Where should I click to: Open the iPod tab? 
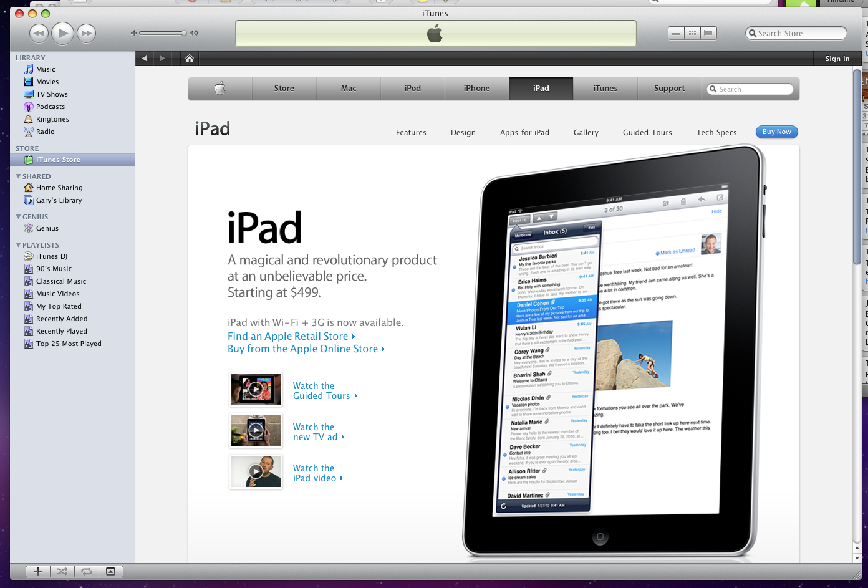pyautogui.click(x=413, y=89)
